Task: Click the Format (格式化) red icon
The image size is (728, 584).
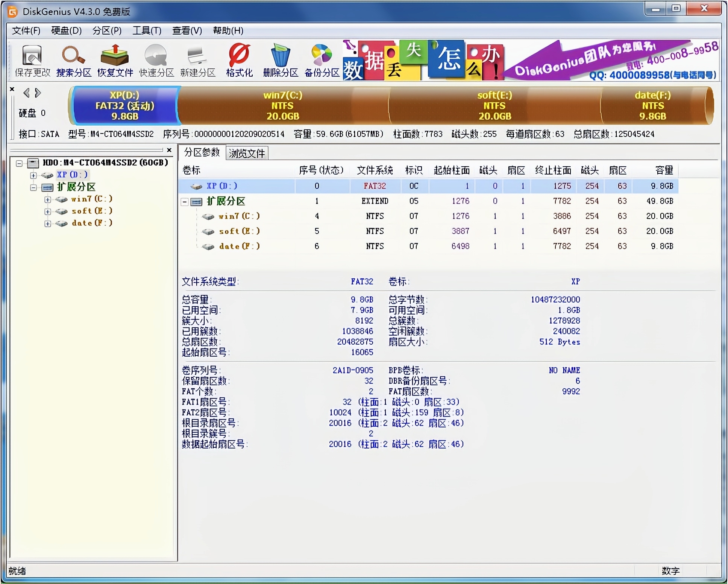Action: tap(239, 55)
